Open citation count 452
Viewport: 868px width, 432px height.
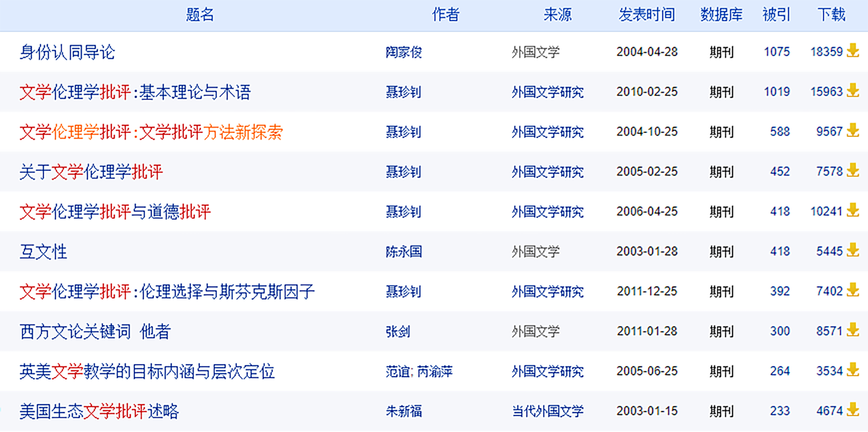click(x=780, y=171)
